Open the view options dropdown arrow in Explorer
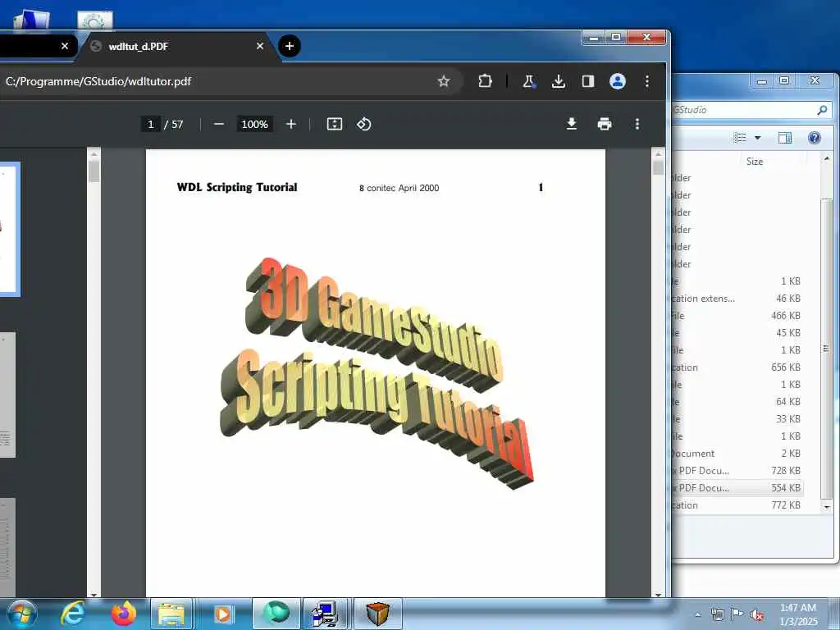The height and width of the screenshot is (630, 840). 757,138
